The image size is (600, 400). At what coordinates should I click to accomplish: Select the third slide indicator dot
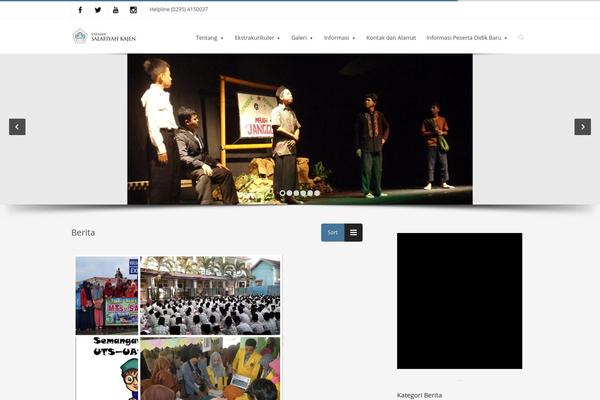(x=296, y=193)
